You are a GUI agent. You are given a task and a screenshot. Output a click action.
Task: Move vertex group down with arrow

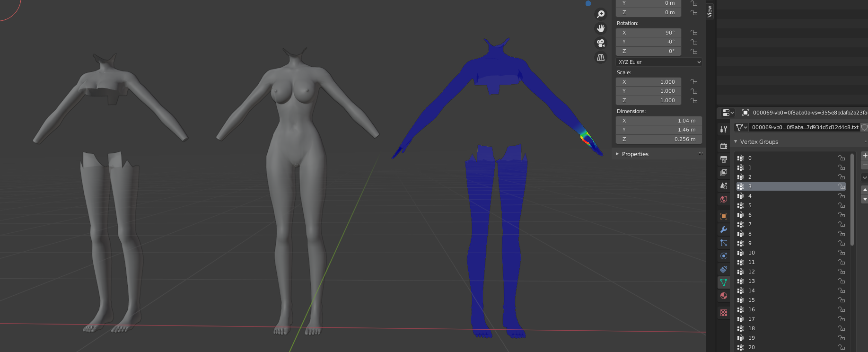[865, 199]
